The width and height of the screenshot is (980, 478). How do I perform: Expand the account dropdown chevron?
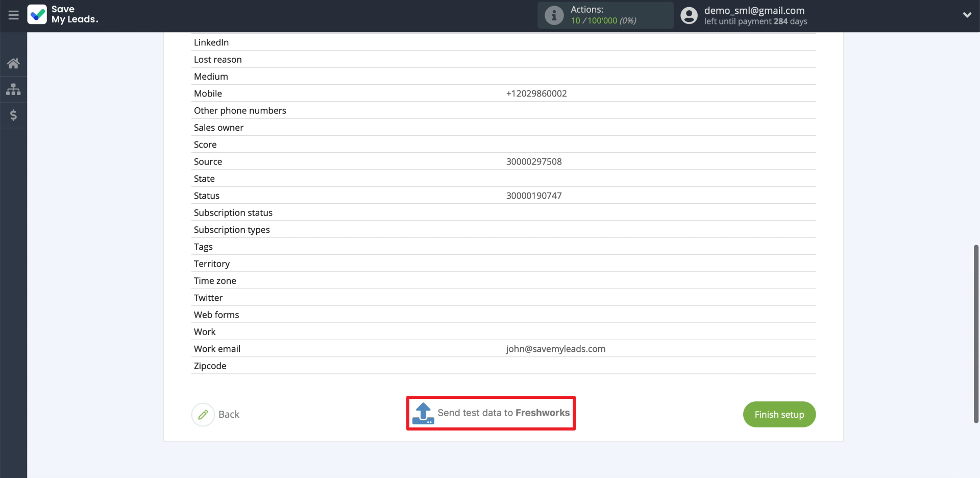[967, 15]
